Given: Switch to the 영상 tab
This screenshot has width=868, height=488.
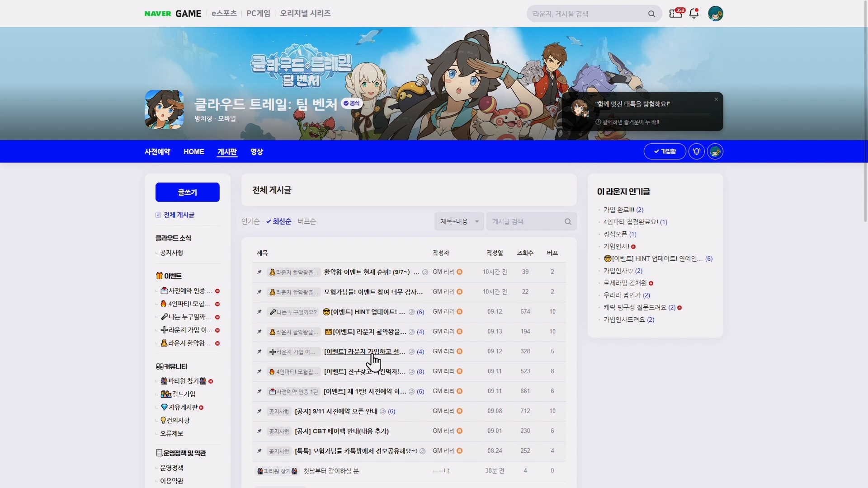Looking at the screenshot, I should 257,152.
